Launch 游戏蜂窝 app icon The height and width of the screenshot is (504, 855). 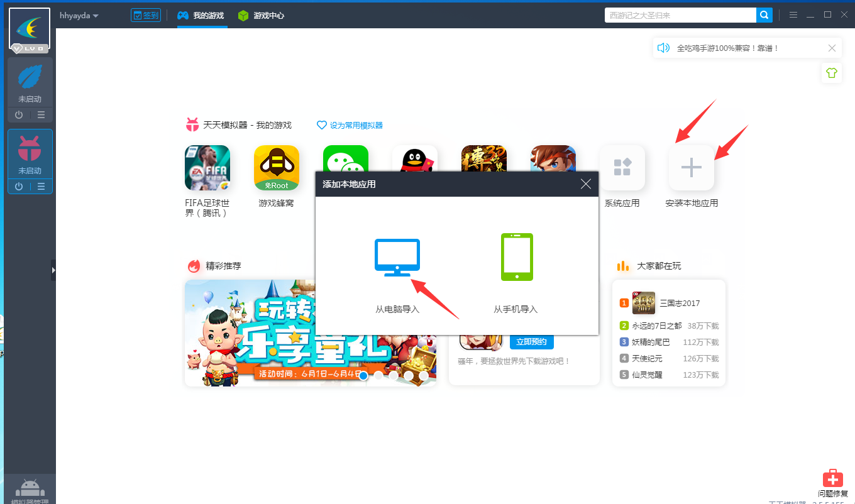pos(277,168)
